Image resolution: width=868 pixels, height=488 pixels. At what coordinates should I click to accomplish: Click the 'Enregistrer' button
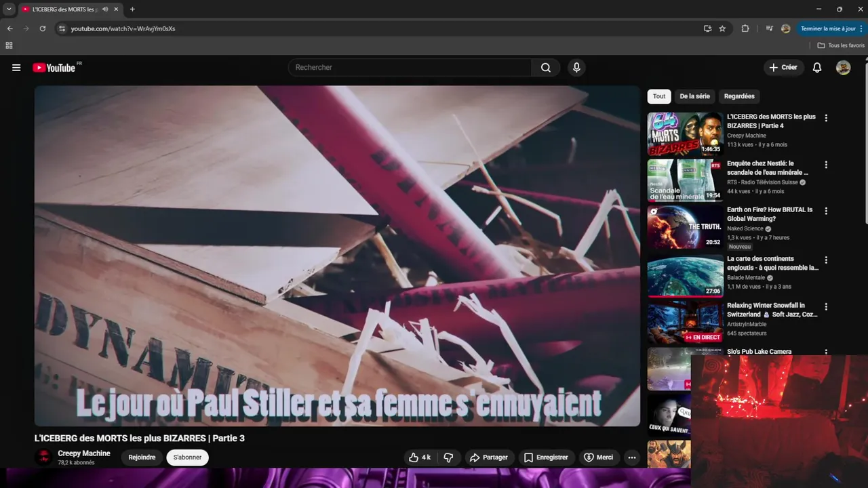(x=546, y=457)
